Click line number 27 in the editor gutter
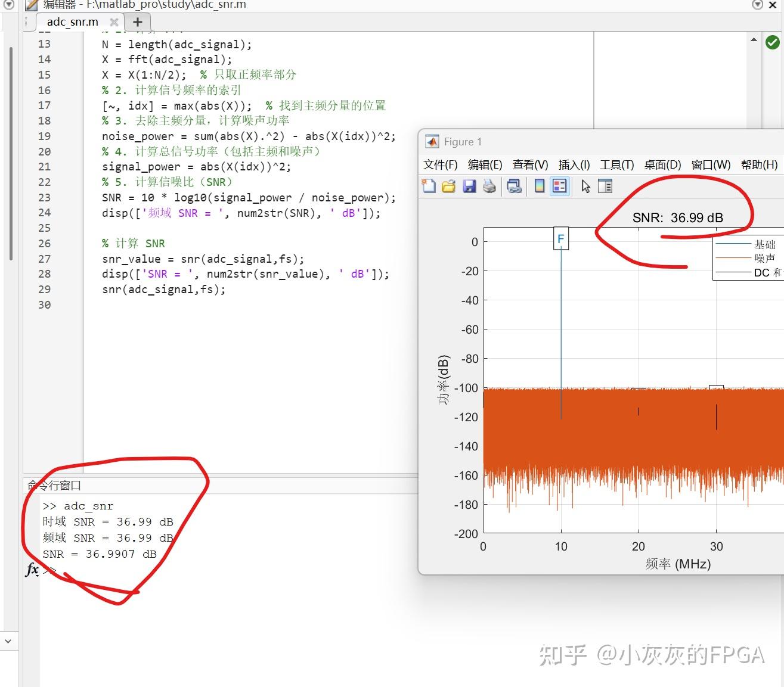The image size is (784, 687). coord(45,259)
